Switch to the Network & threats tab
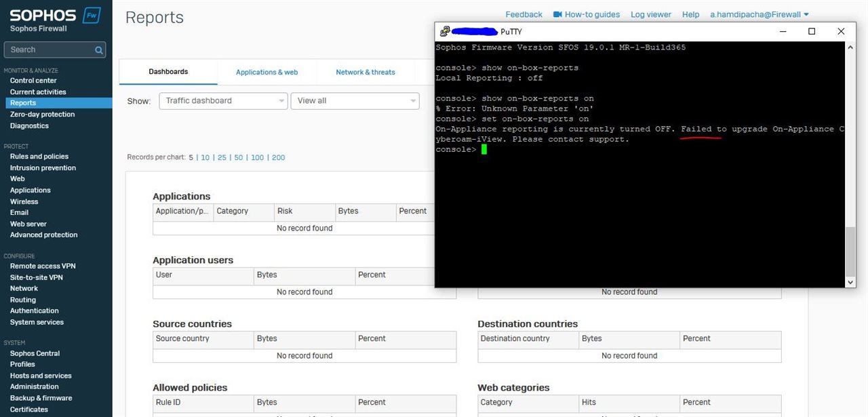 [x=366, y=72]
